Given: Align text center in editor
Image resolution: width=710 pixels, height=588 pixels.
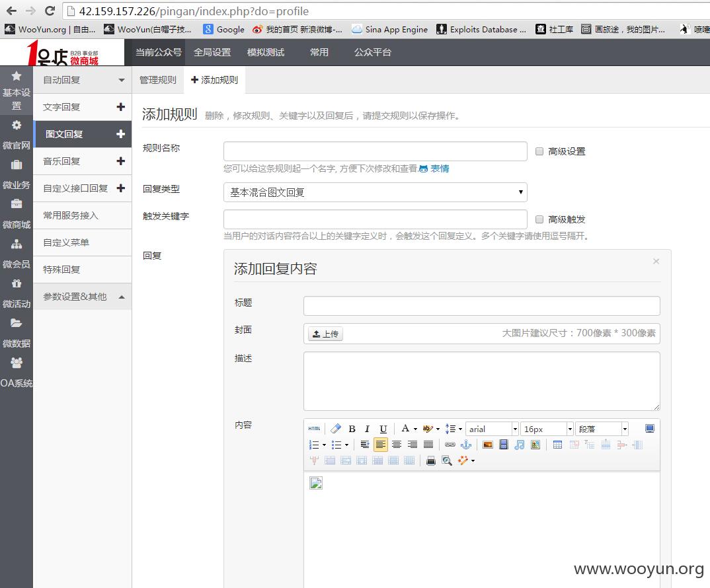Looking at the screenshot, I should click(397, 445).
